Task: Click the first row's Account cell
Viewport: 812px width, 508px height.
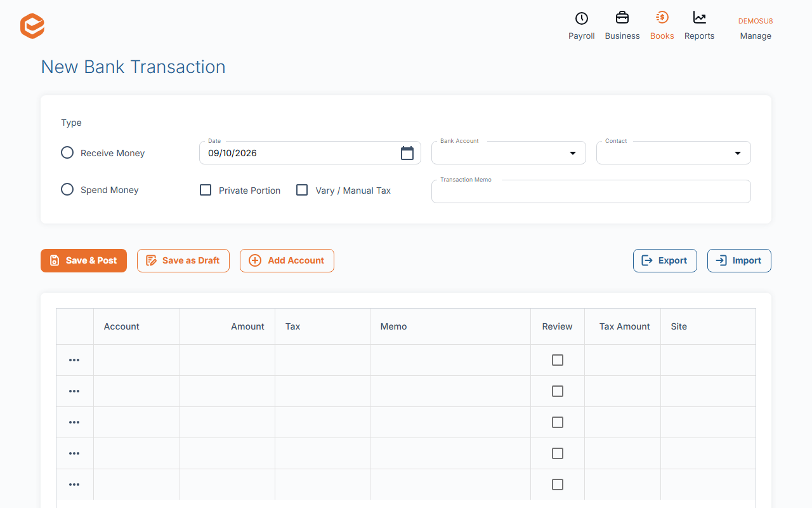Action: pyautogui.click(x=136, y=360)
